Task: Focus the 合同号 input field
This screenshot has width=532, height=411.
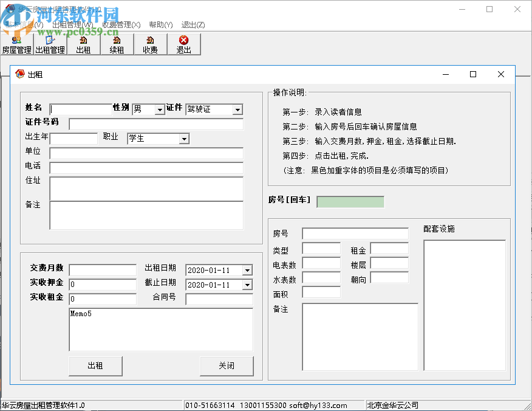Action: 219,299
